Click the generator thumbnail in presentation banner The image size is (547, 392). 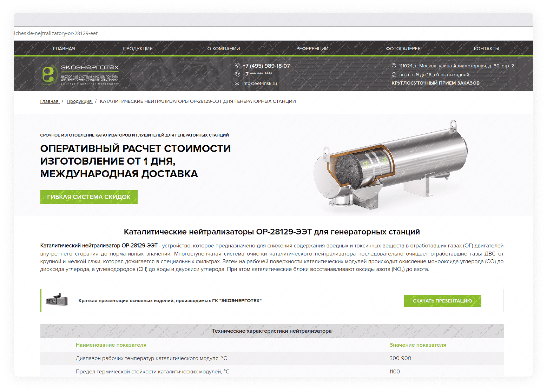click(57, 300)
